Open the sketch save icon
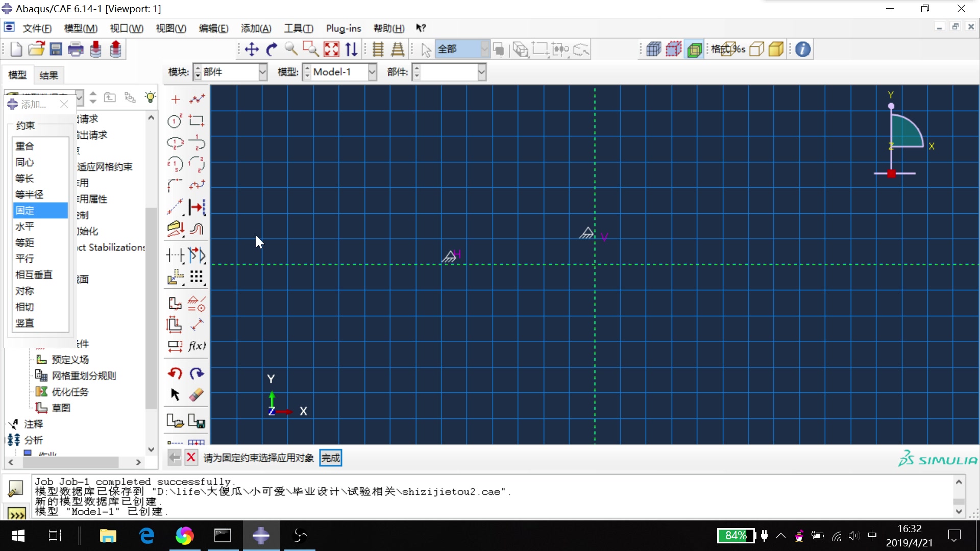This screenshot has height=551, width=980. (197, 421)
